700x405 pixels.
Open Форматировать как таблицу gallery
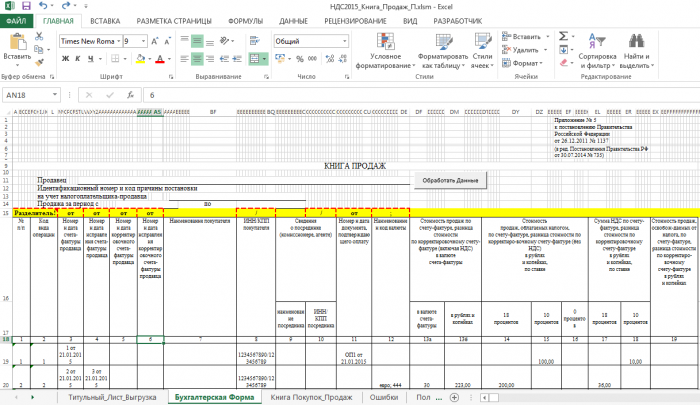click(443, 51)
